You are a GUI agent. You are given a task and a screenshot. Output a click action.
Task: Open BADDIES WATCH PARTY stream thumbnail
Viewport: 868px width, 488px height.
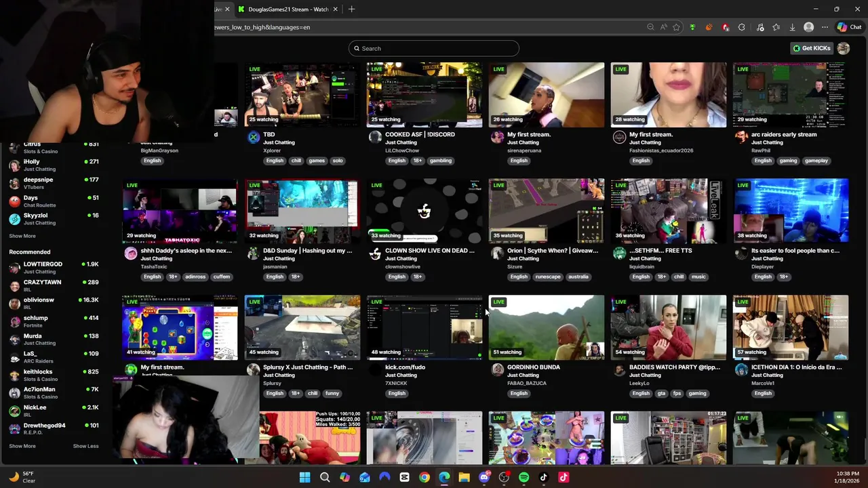coord(669,327)
